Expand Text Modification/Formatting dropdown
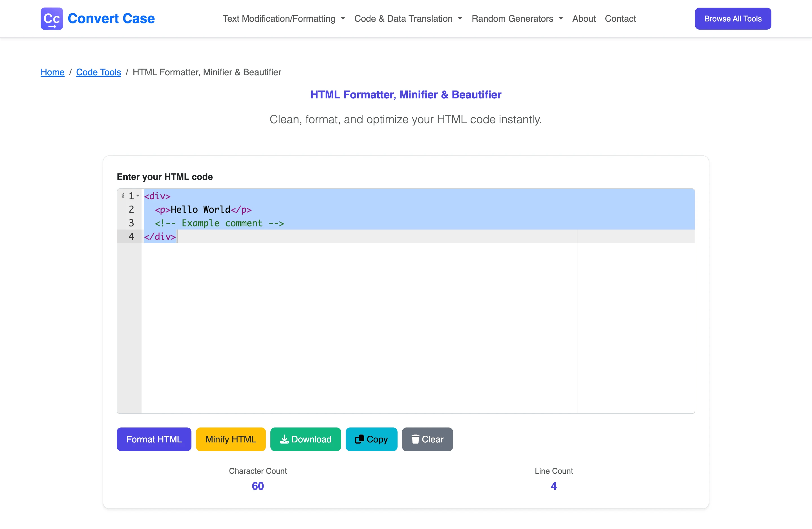 [x=284, y=18]
